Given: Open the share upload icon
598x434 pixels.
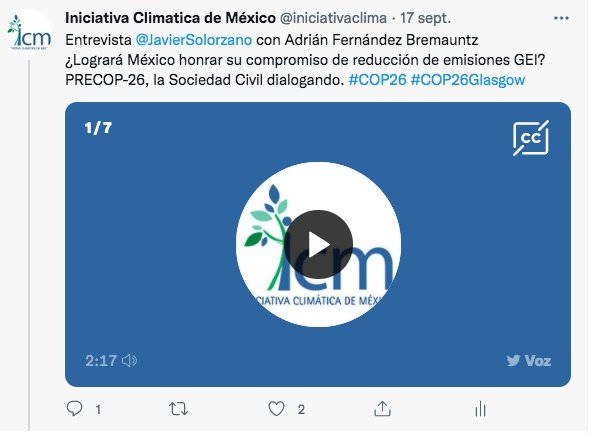Looking at the screenshot, I should 383,409.
